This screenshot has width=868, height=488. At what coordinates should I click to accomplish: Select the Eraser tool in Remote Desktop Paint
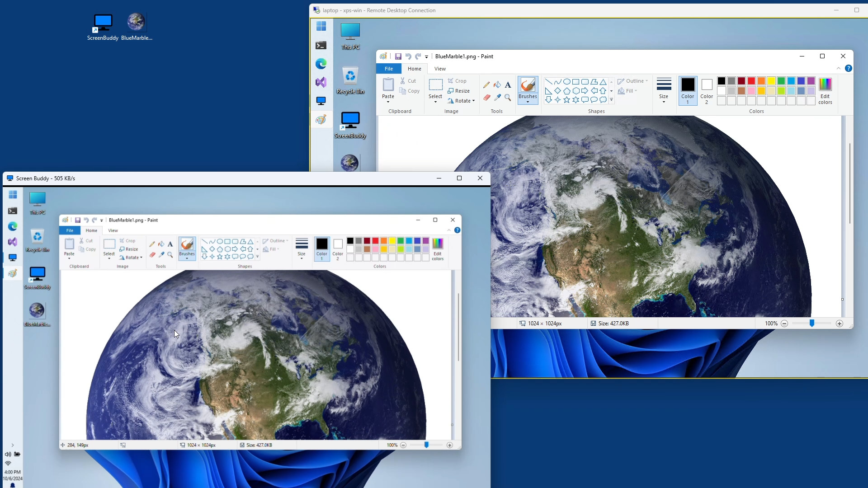pos(486,97)
